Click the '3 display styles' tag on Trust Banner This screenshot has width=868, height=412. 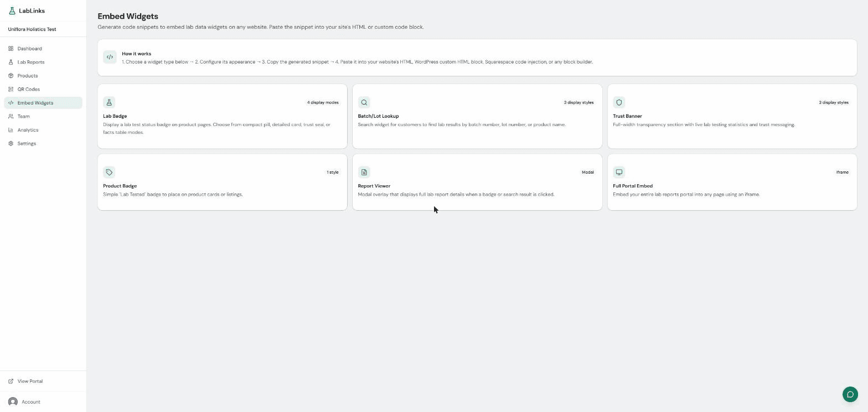point(834,102)
